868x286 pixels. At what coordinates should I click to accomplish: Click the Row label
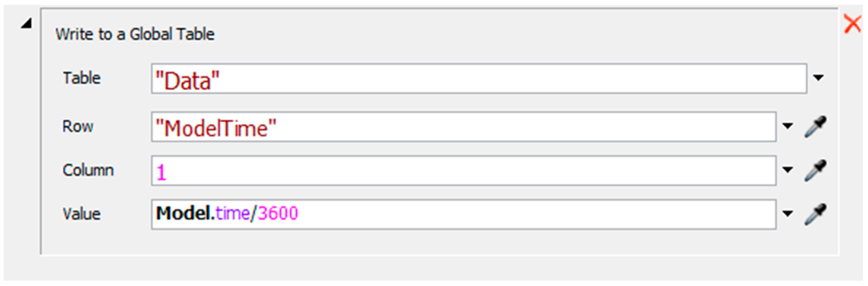[x=78, y=127]
